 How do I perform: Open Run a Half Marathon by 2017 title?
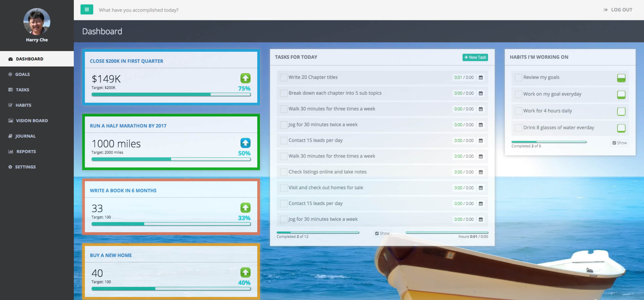point(128,126)
